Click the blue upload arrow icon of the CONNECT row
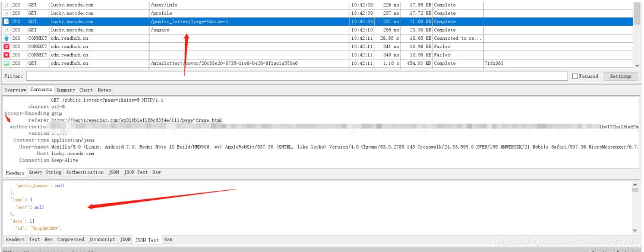 pyautogui.click(x=6, y=38)
